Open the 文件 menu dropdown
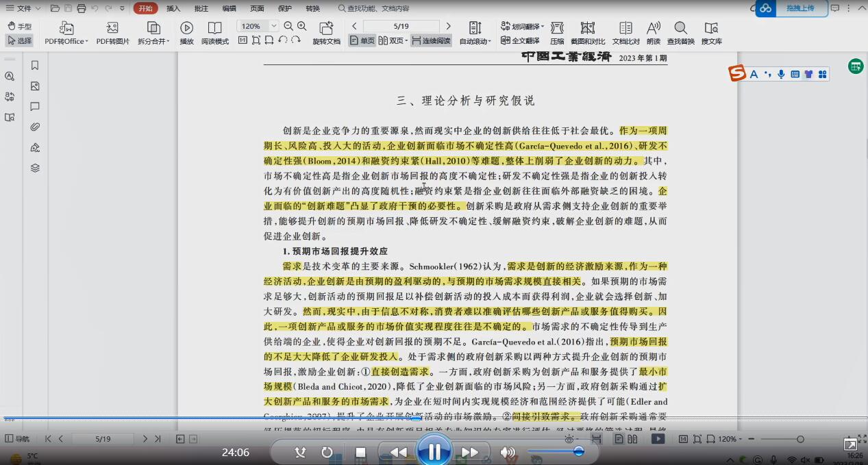Screen dimensions: 868x465 click(23, 8)
